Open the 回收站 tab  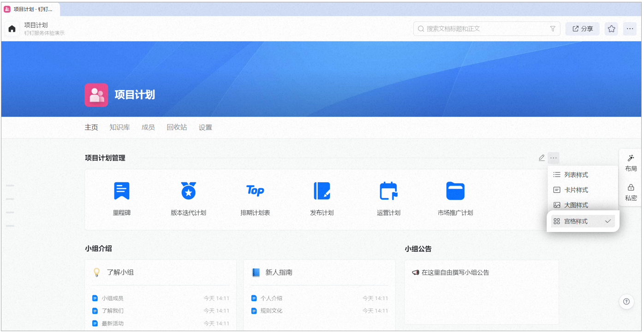pos(177,127)
